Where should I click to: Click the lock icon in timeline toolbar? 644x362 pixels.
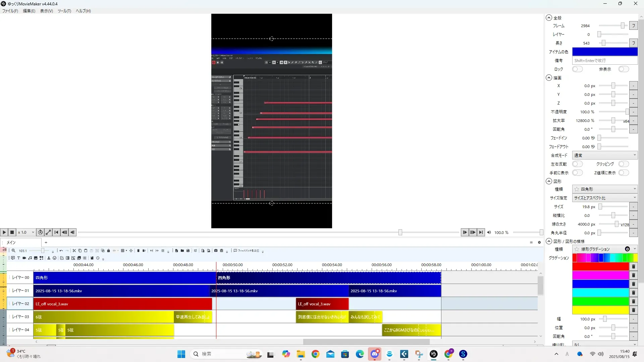pyautogui.click(x=108, y=251)
